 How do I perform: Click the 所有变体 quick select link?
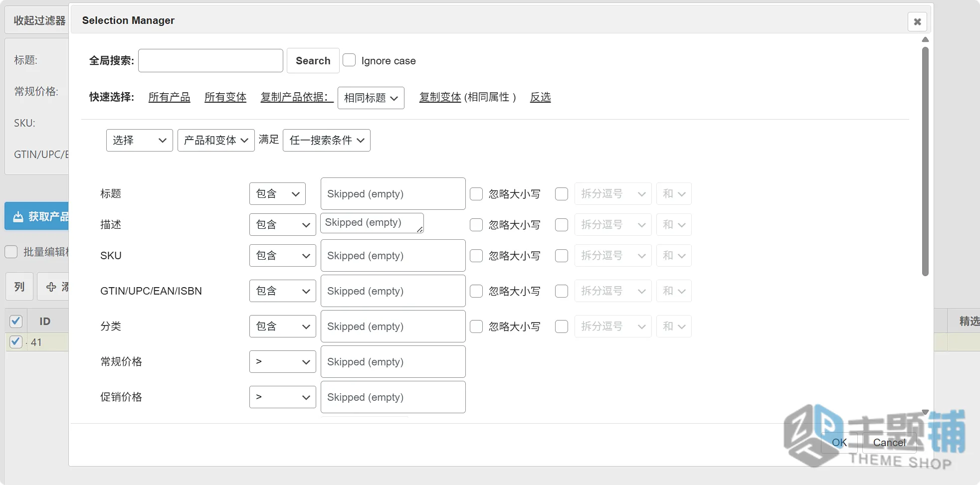click(225, 97)
